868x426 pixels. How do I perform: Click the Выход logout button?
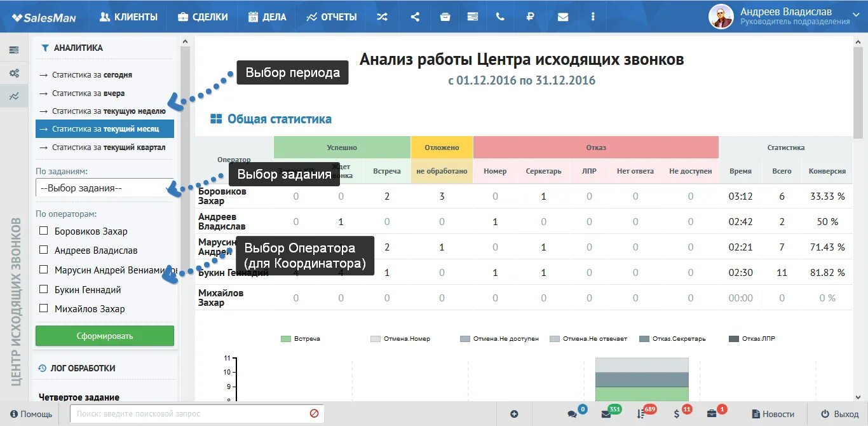[839, 414]
